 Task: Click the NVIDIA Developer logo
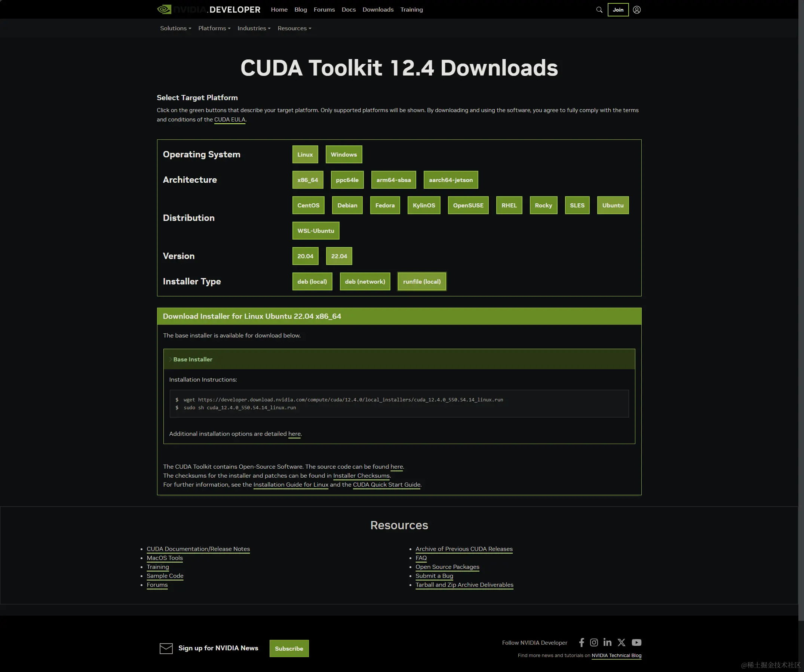(209, 10)
